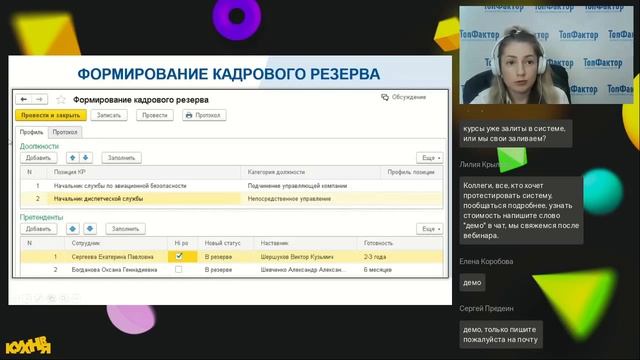The image size is (640, 360).
Task: Click chat message about курсы уже залиты
Action: (516, 133)
